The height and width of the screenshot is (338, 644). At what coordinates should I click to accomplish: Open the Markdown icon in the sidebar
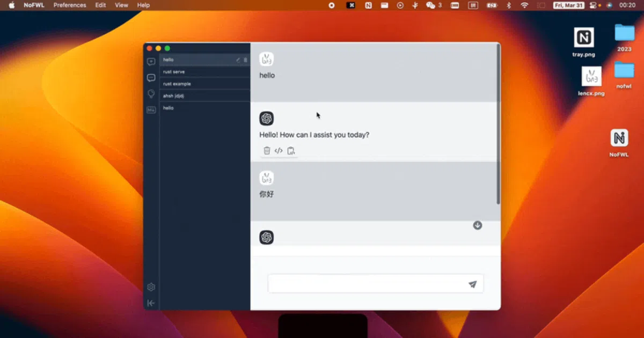click(x=151, y=110)
